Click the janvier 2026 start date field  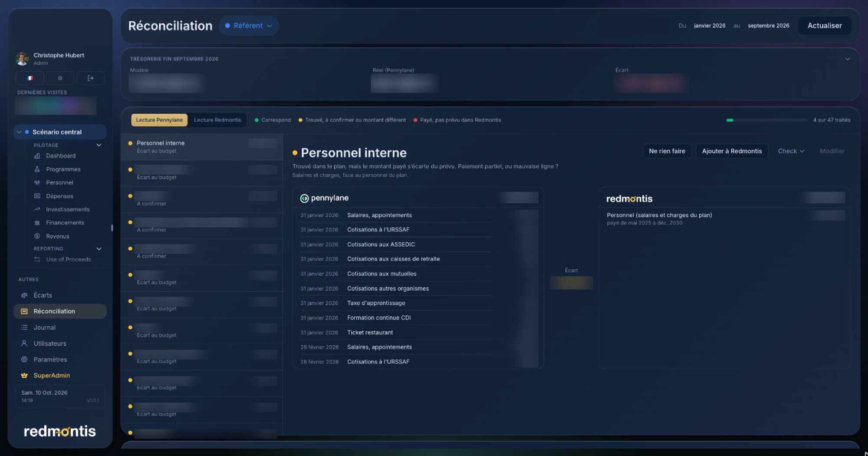(x=710, y=26)
